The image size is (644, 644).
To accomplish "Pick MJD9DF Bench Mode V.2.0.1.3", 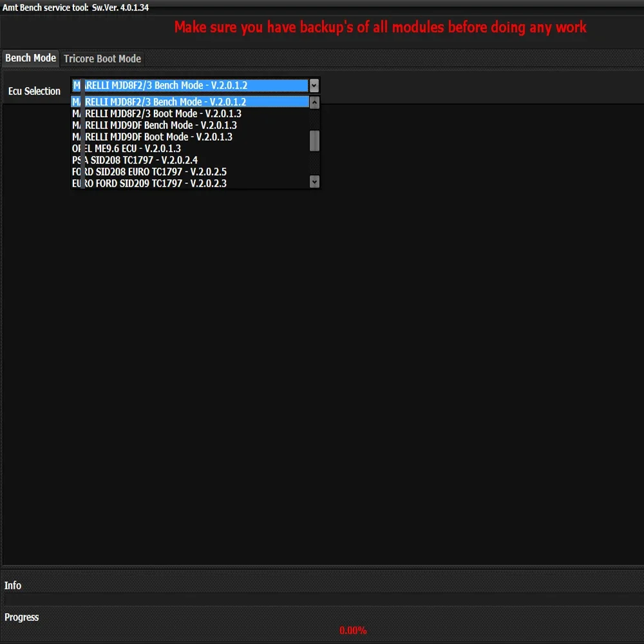I will pyautogui.click(x=190, y=125).
